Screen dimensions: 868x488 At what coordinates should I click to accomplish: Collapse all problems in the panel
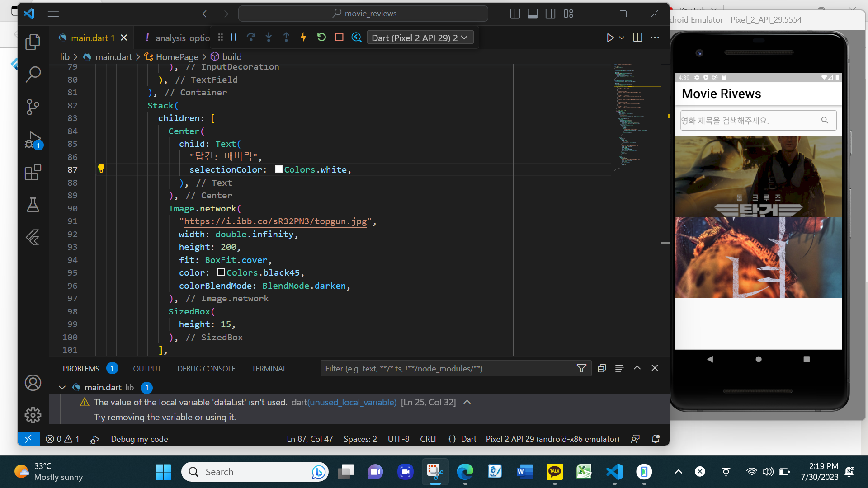click(x=602, y=368)
